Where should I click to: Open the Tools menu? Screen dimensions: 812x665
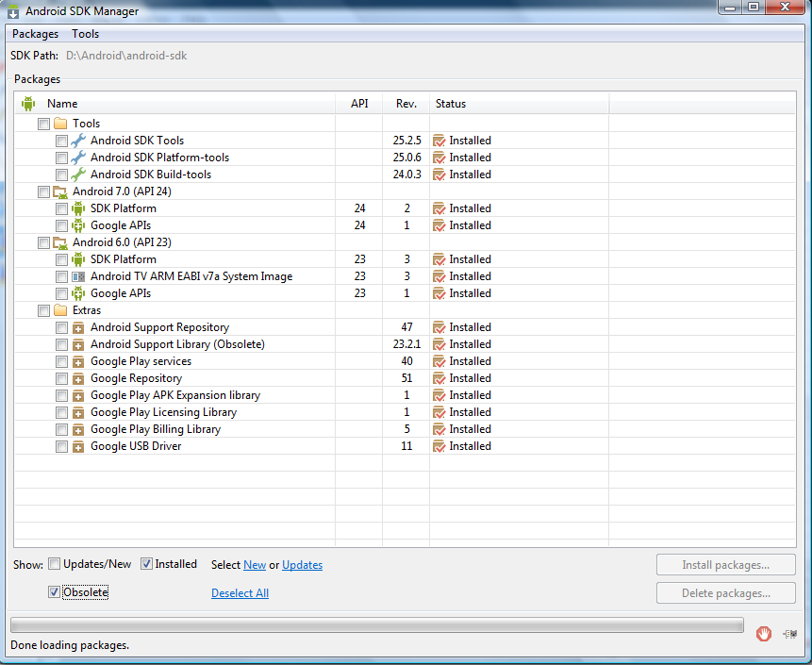coord(85,33)
